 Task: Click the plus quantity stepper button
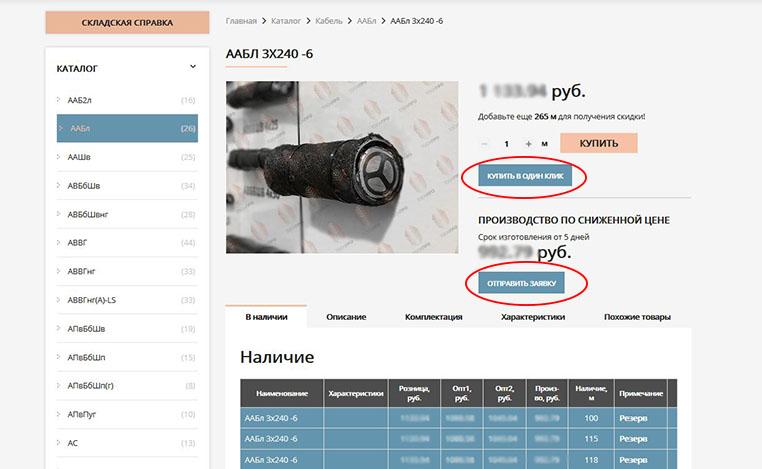[528, 144]
